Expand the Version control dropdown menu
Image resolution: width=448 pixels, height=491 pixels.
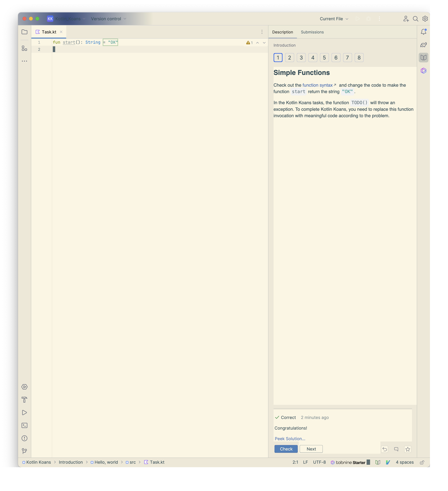click(109, 18)
